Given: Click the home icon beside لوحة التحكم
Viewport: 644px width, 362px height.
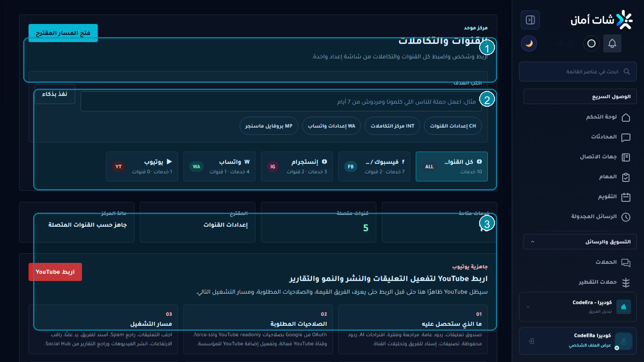Looking at the screenshot, I should (x=626, y=117).
